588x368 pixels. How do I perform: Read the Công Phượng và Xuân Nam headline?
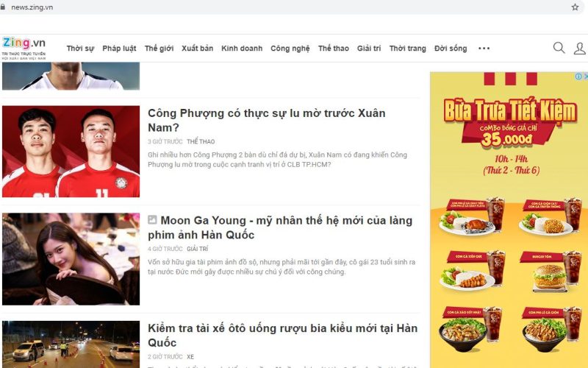[x=267, y=120]
